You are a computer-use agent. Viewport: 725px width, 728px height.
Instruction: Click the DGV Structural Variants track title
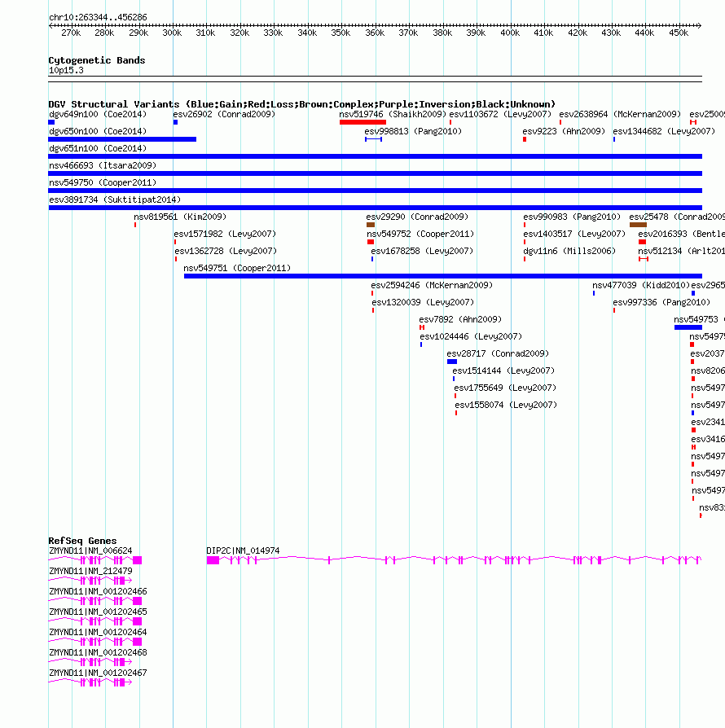point(302,104)
